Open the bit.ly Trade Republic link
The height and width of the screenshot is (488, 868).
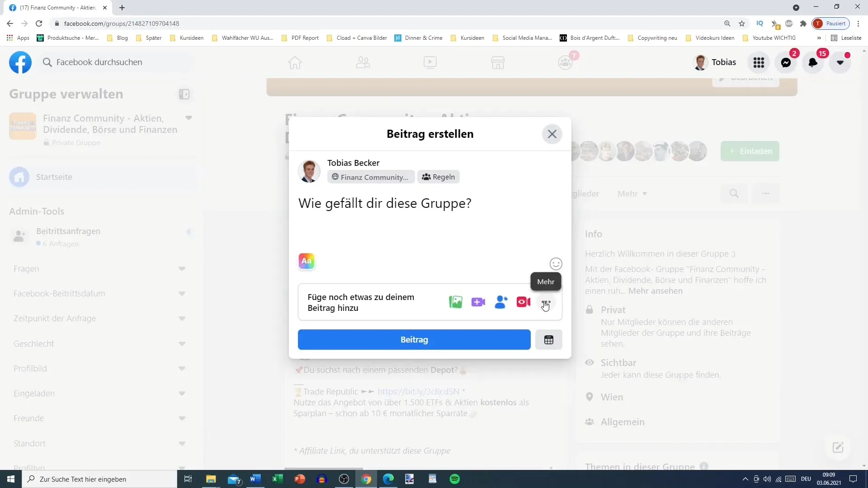(x=419, y=392)
